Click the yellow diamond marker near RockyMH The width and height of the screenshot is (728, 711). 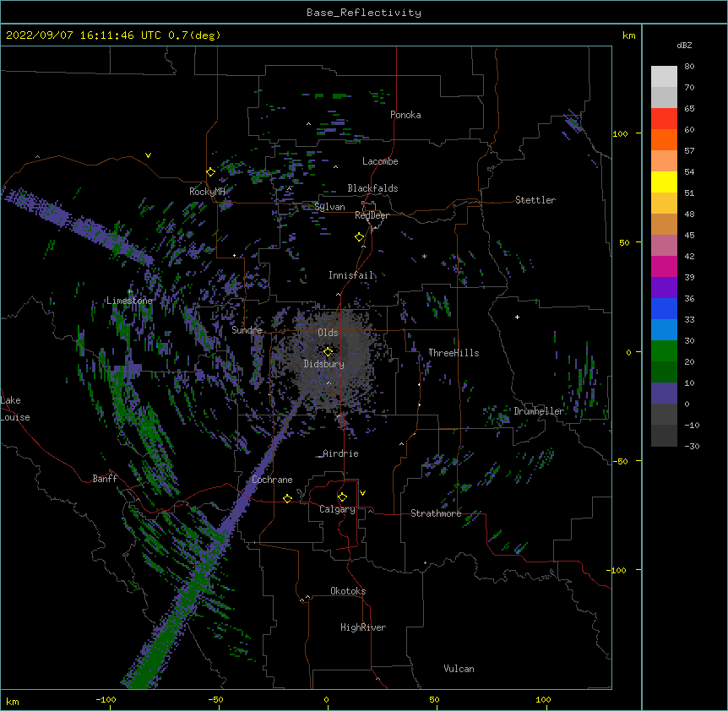point(211,172)
